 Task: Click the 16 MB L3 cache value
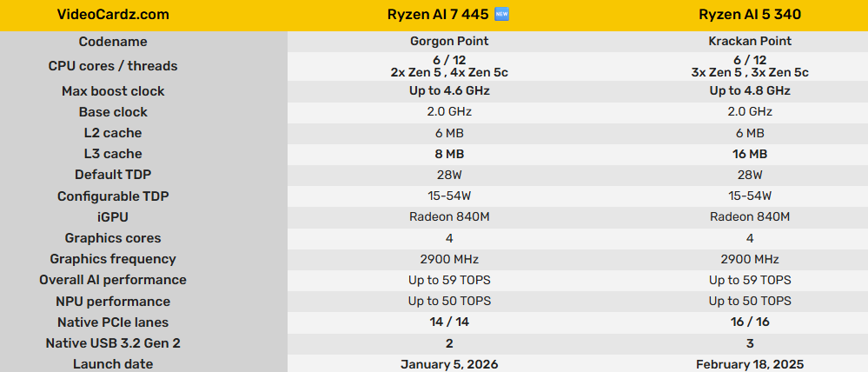click(750, 154)
